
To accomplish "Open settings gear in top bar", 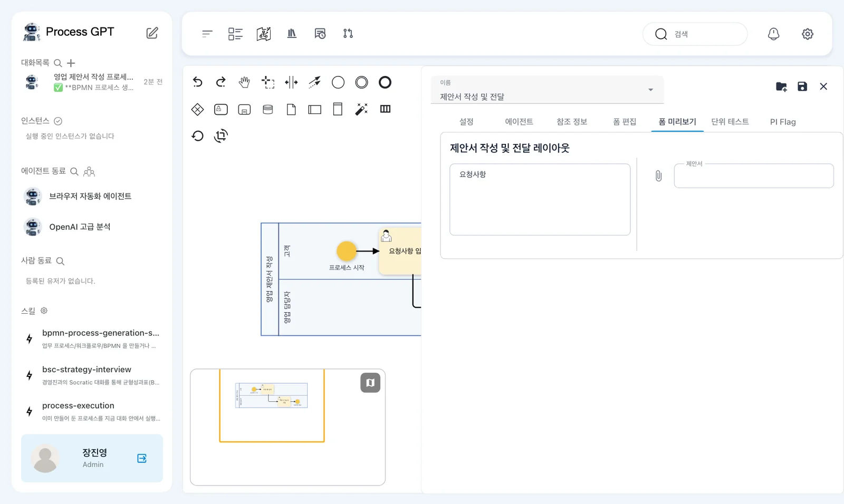I will click(x=808, y=34).
